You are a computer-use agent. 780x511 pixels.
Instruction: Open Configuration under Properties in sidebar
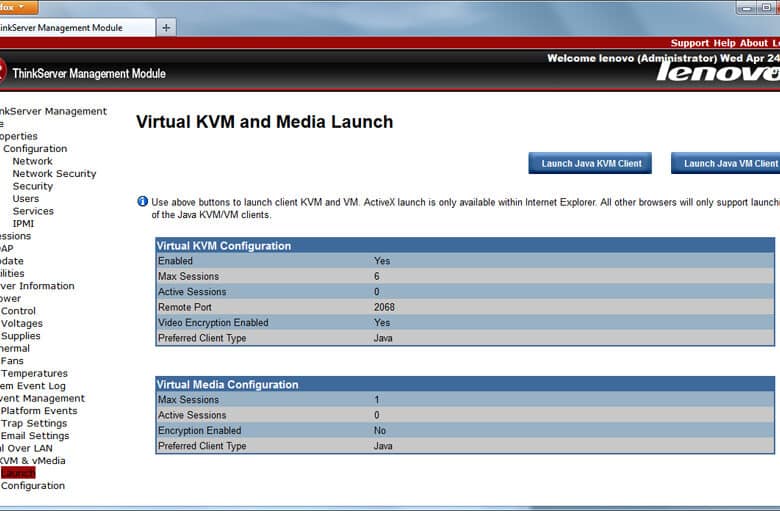(35, 149)
